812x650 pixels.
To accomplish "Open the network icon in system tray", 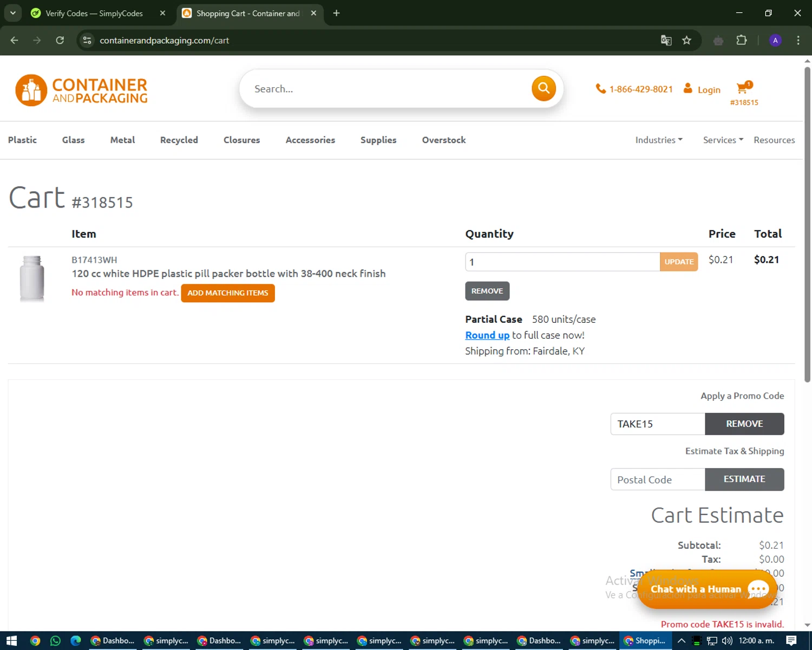I will tap(712, 641).
